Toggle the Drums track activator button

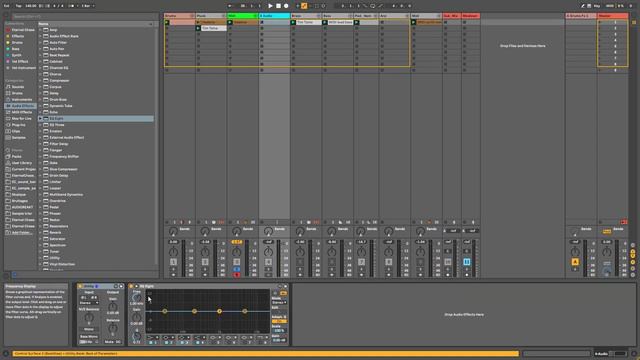coord(173,262)
